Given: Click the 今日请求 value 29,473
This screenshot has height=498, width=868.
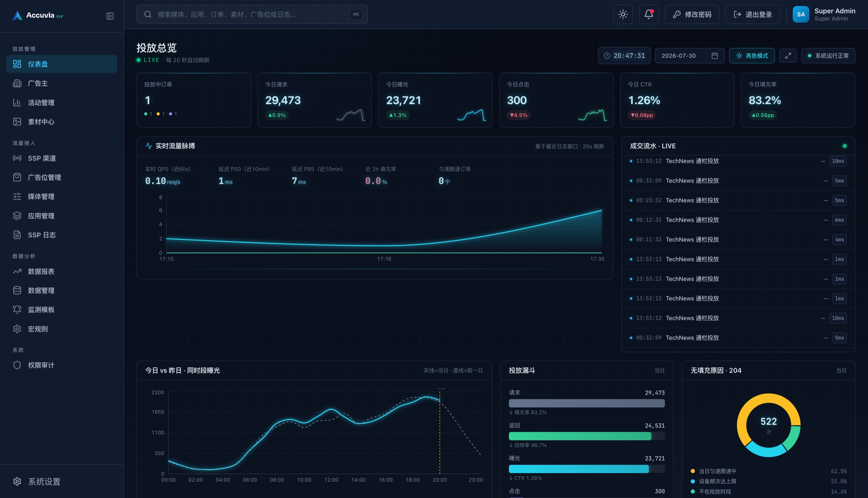Looking at the screenshot, I should coord(283,100).
